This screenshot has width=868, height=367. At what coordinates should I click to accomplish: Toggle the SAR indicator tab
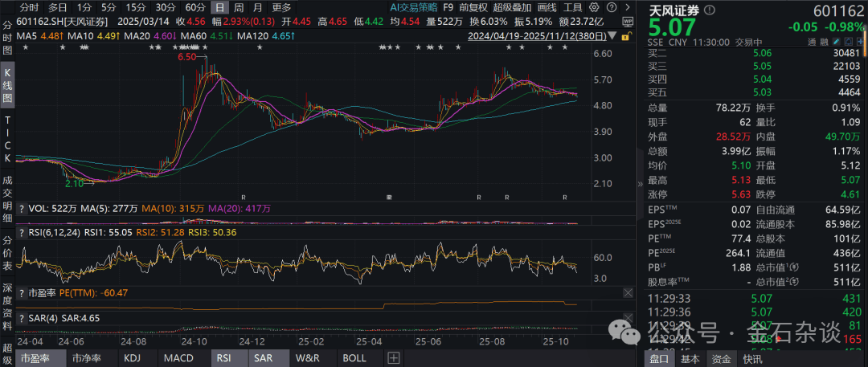pos(263,358)
